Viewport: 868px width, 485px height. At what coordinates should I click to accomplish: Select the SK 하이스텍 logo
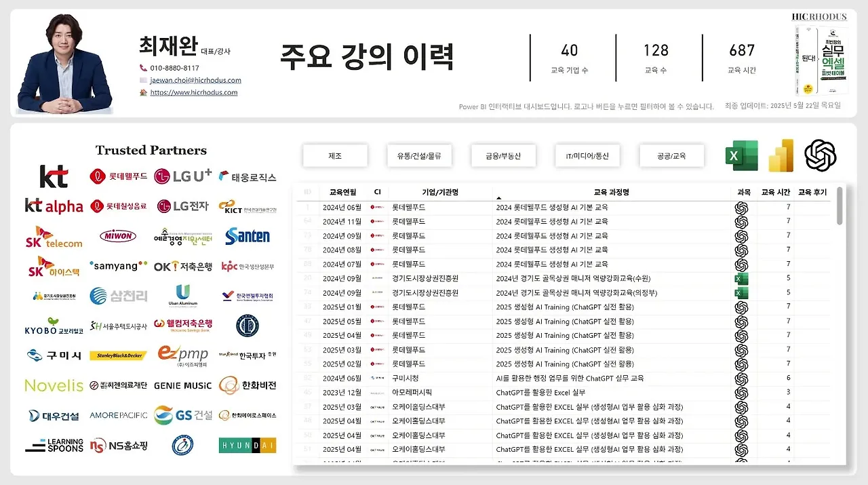(54, 267)
